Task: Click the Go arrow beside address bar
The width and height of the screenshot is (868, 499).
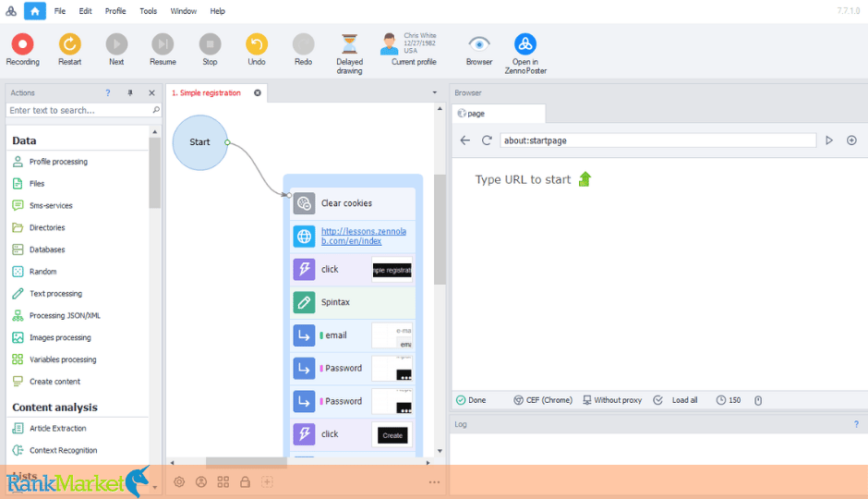Action: click(829, 140)
